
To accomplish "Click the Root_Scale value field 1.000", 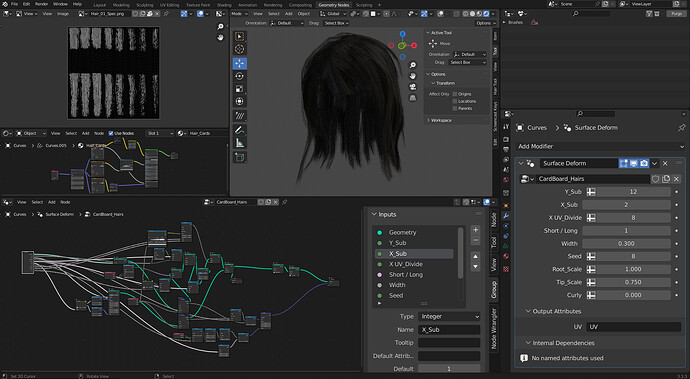I will [633, 269].
